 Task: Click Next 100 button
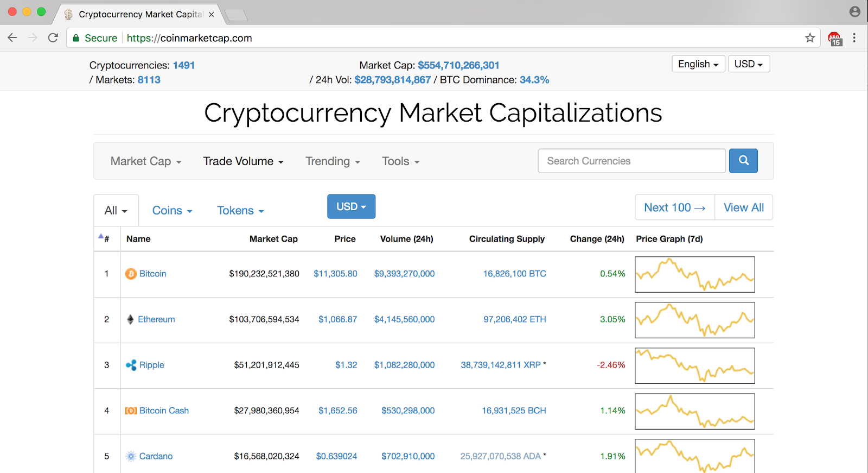coord(675,207)
